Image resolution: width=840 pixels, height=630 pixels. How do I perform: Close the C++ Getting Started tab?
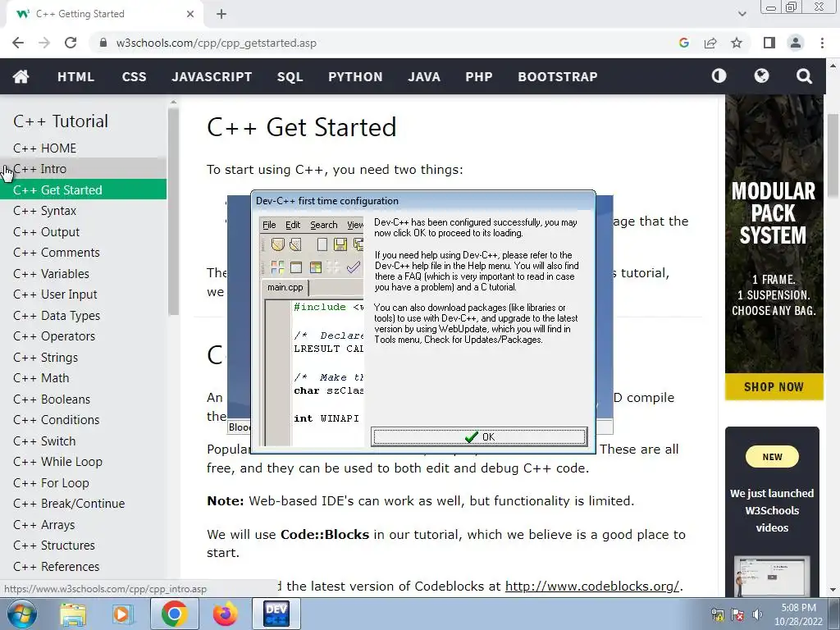point(190,14)
